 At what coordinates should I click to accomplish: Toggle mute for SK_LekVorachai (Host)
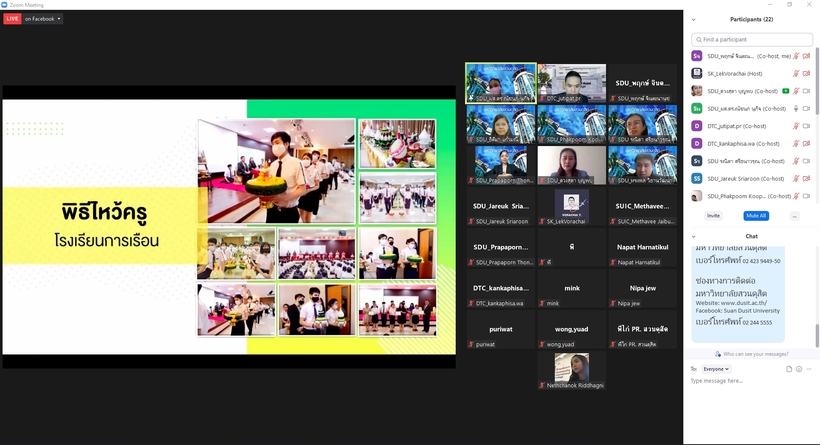(796, 74)
